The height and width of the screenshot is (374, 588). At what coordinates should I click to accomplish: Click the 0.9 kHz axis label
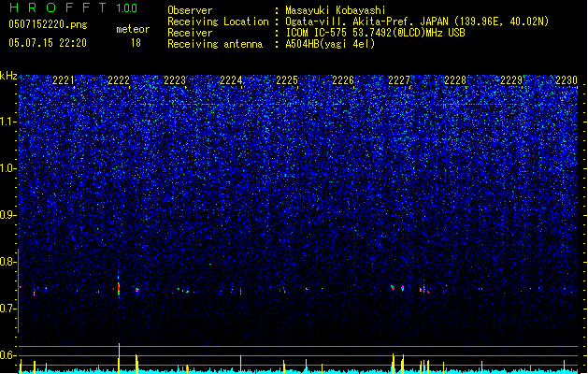(x=8, y=215)
